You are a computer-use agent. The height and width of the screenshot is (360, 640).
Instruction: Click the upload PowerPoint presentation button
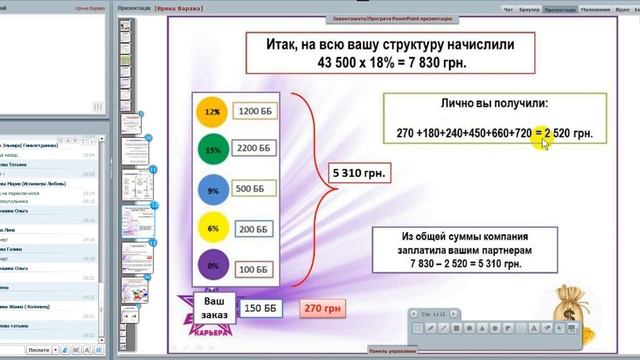click(392, 19)
